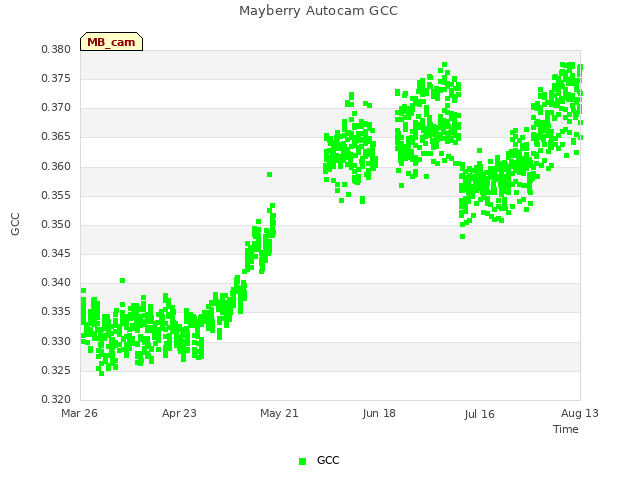Click the GCC legend label text

pos(328,460)
